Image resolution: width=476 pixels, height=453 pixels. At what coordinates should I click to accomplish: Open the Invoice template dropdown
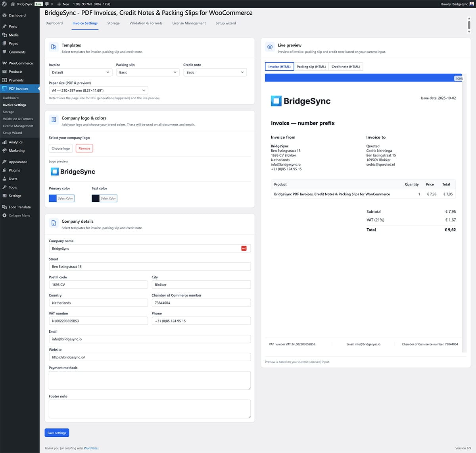pos(81,72)
